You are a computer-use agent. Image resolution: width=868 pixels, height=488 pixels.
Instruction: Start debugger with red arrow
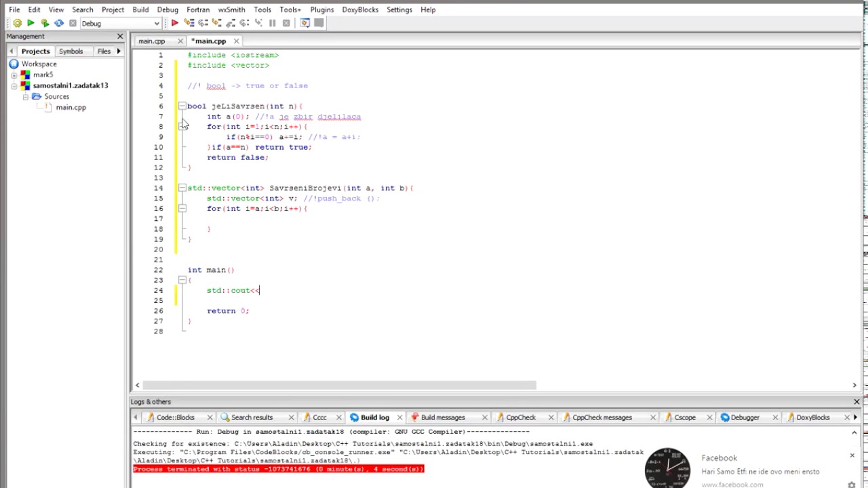[174, 23]
